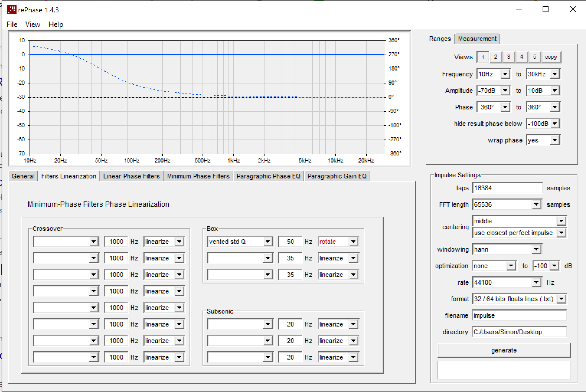The height and width of the screenshot is (392, 586).
Task: Open the sample rate 44100 dropdown
Action: tap(507, 282)
